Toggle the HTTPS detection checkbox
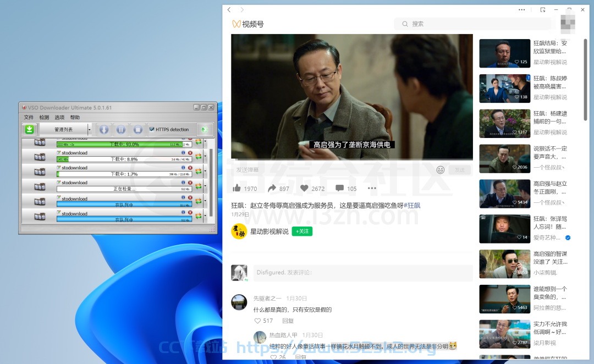The width and height of the screenshot is (594, 364). coord(152,129)
